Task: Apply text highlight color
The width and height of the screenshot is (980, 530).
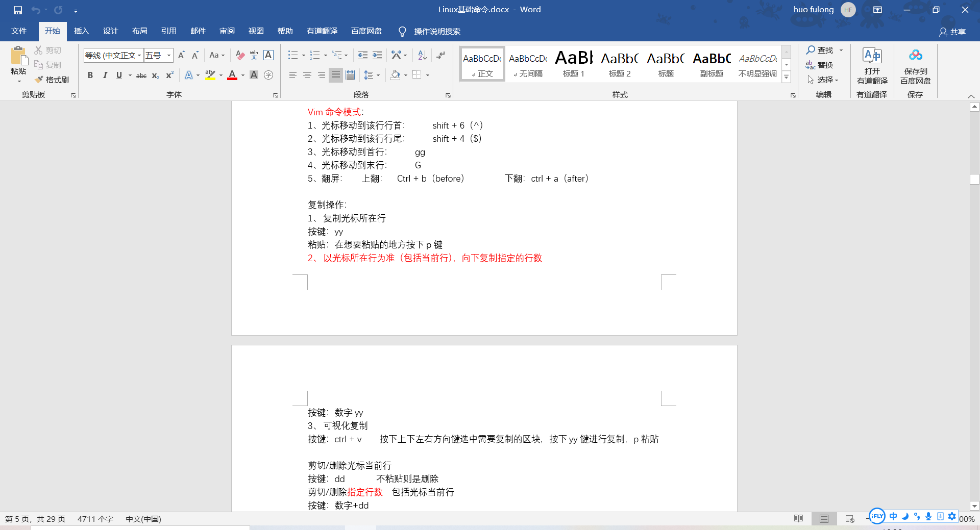Action: (209, 75)
